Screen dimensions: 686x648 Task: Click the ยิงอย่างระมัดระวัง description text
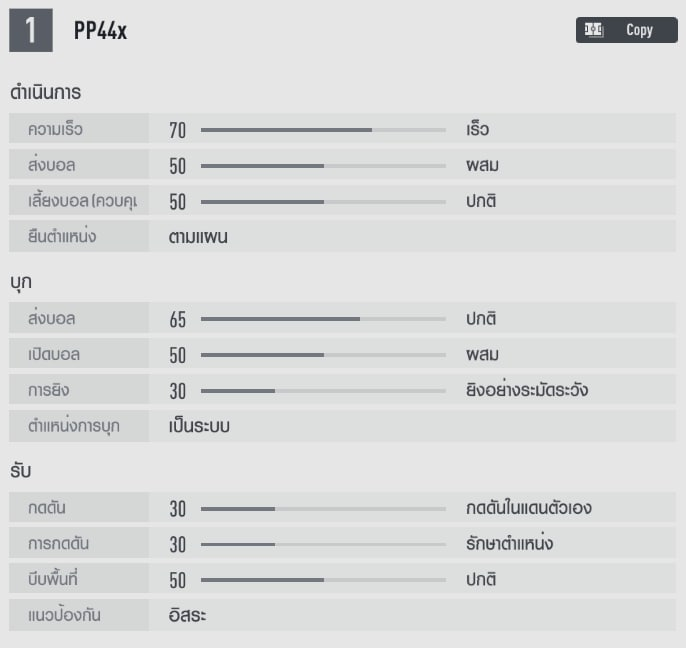(x=526, y=391)
